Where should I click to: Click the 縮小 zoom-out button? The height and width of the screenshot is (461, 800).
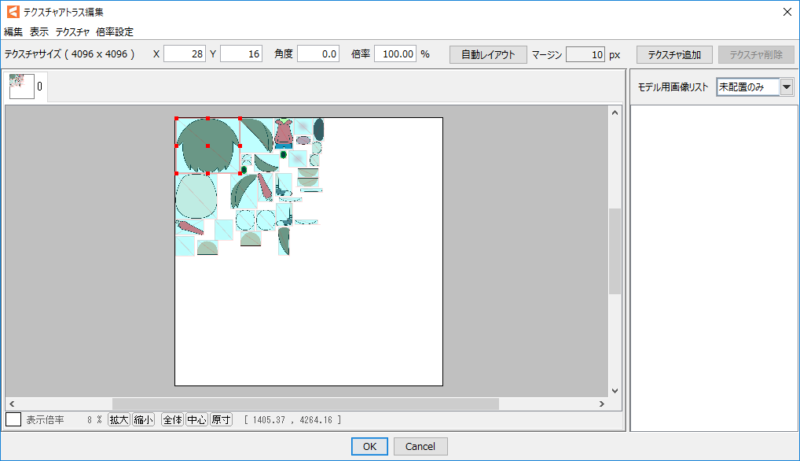143,420
